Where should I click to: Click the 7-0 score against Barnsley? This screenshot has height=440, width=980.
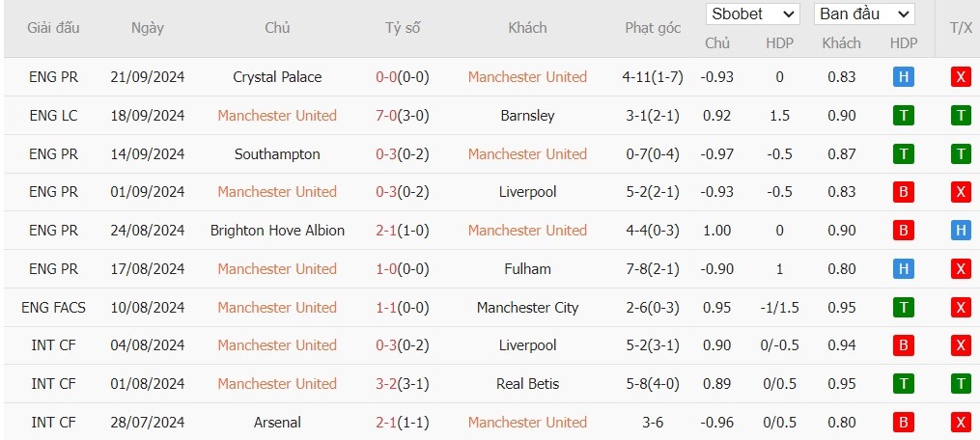[386, 116]
